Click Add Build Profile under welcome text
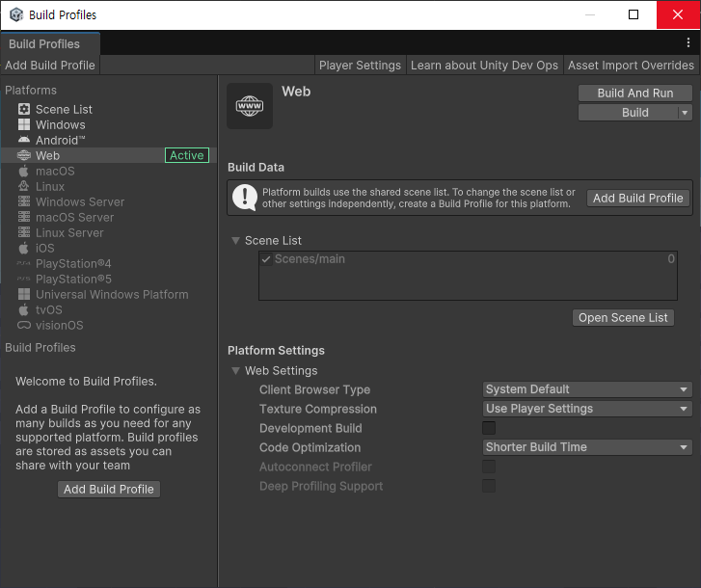This screenshot has height=588, width=701. [109, 490]
